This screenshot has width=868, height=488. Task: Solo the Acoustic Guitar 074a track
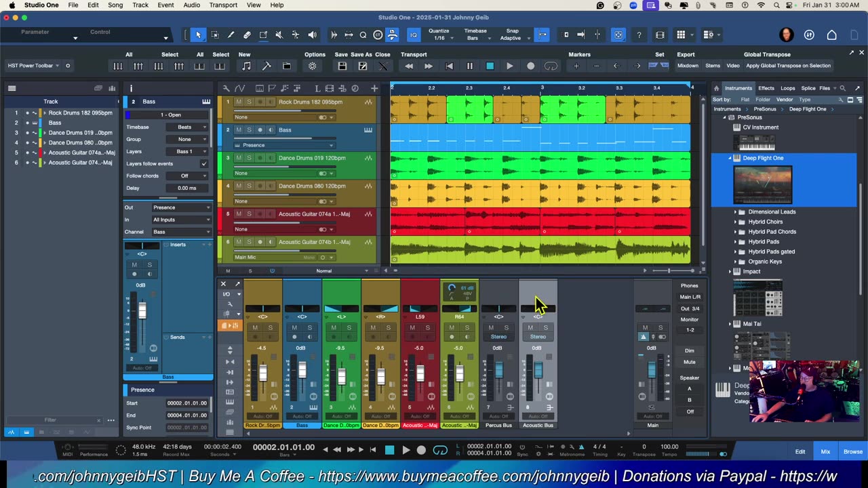click(249, 214)
